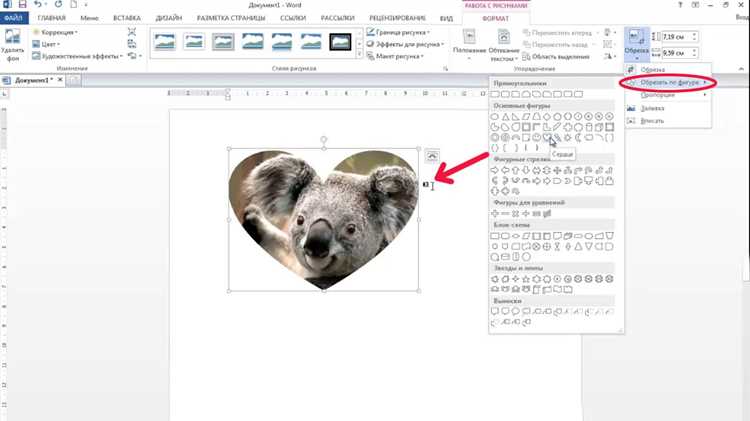Choose the oval shape in Basic Shapes
The height and width of the screenshot is (421, 750).
click(495, 116)
